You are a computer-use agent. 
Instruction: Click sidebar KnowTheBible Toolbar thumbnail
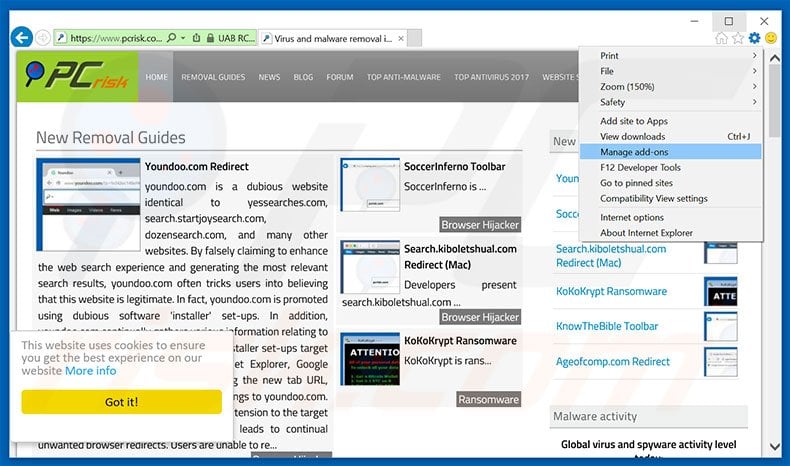pos(721,326)
